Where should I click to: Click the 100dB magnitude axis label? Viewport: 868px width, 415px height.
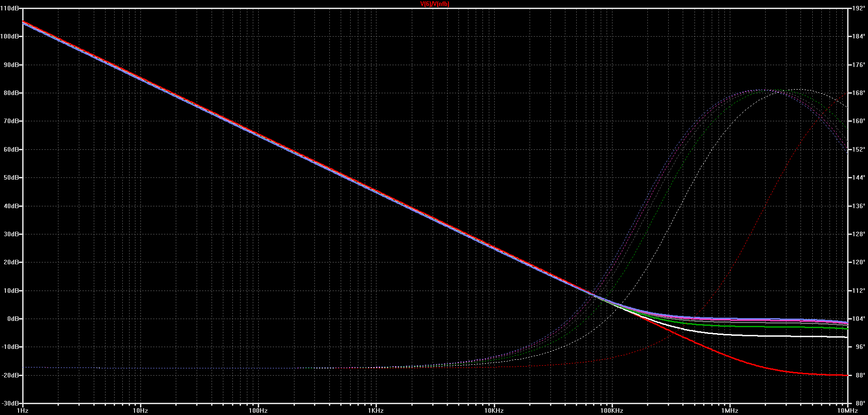pos(10,36)
